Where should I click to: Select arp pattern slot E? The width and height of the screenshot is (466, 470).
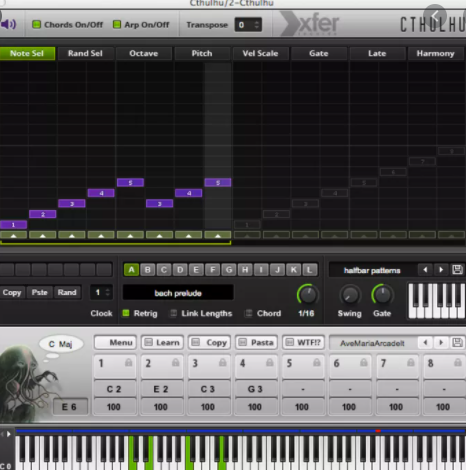pyautogui.click(x=196, y=270)
